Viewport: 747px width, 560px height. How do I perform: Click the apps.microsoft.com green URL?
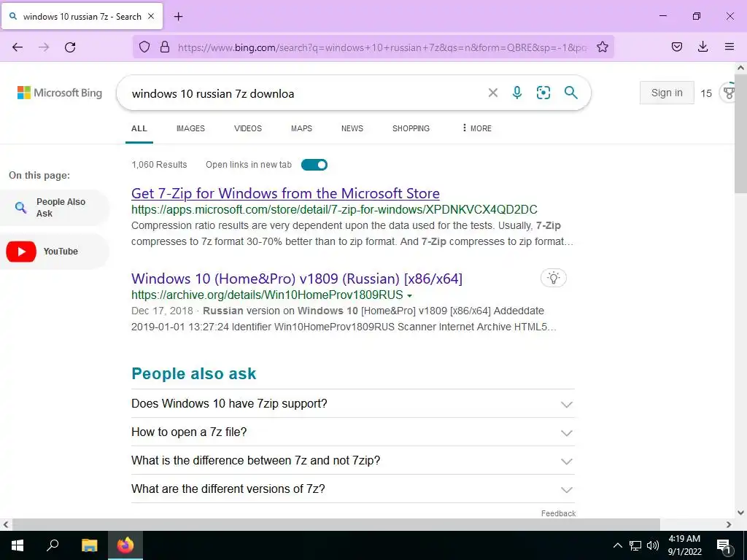(334, 209)
